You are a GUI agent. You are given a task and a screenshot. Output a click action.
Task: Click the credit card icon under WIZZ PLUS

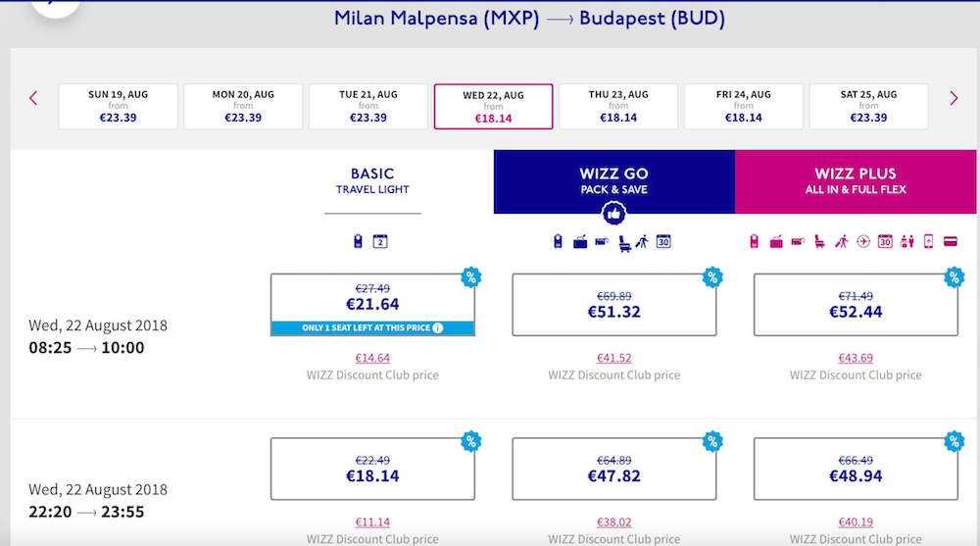(950, 241)
